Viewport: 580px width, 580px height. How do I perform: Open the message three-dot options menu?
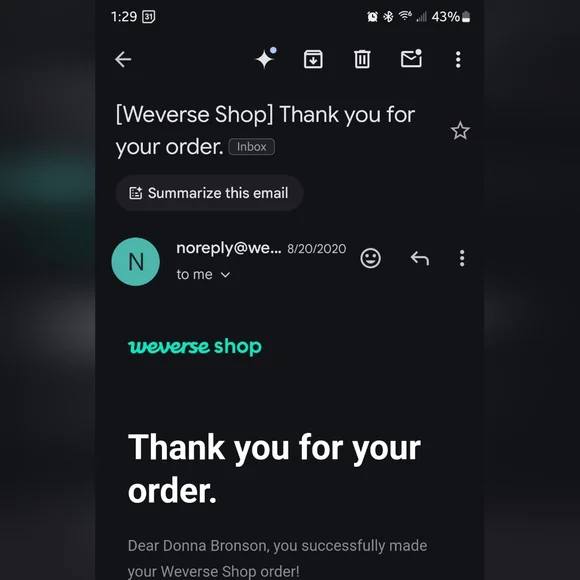click(462, 258)
